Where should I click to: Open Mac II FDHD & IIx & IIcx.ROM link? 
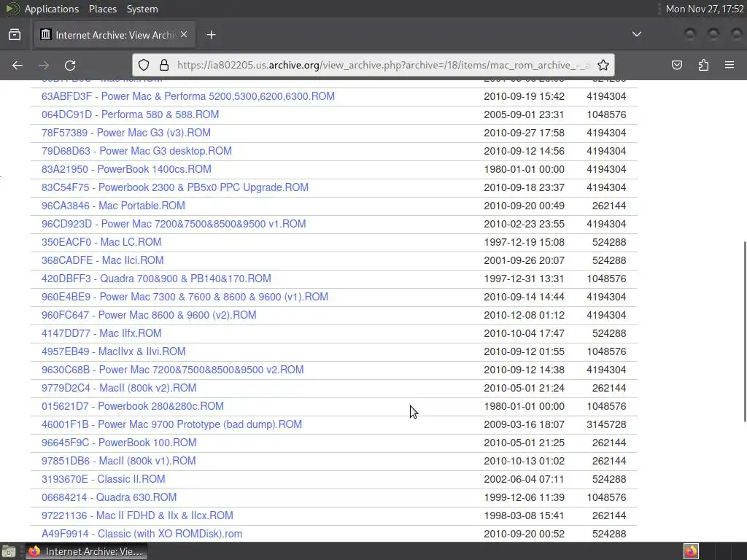tap(137, 516)
